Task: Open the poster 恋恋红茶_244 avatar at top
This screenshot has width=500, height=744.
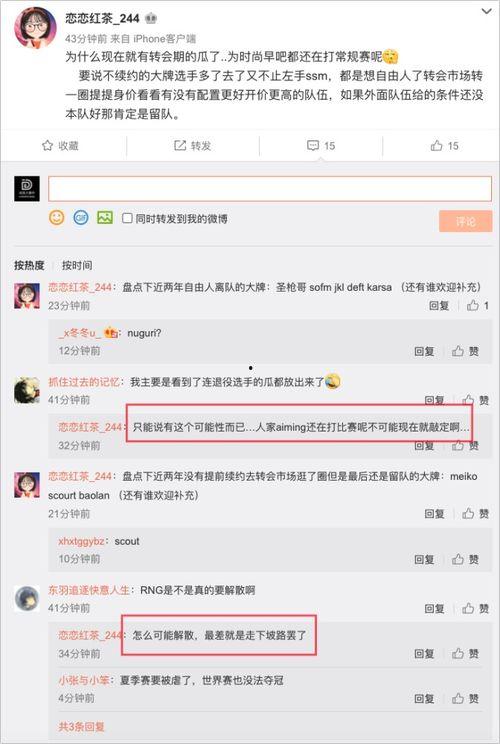Action: click(36, 28)
